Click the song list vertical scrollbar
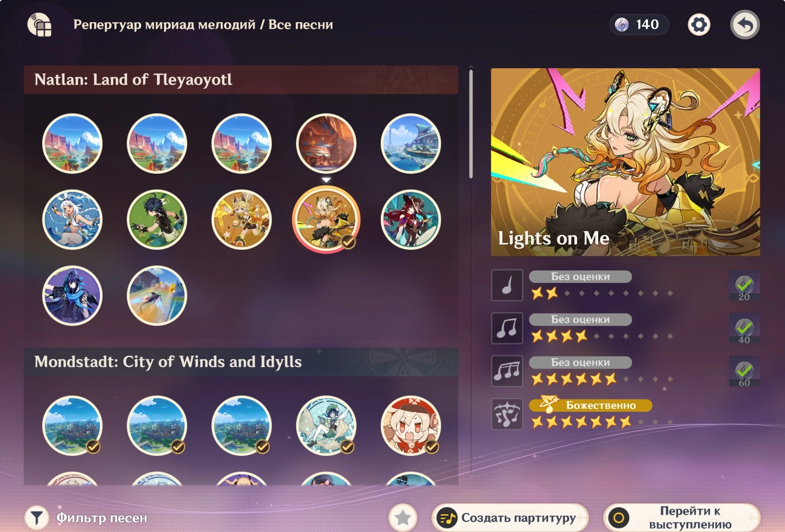Viewport: 785px width, 532px height. pyautogui.click(x=471, y=123)
